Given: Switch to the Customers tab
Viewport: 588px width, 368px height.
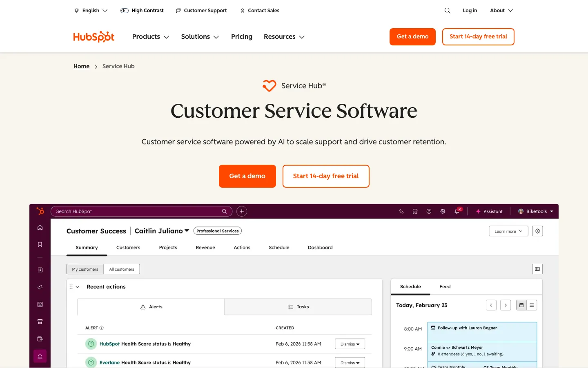Looking at the screenshot, I should click(x=128, y=247).
